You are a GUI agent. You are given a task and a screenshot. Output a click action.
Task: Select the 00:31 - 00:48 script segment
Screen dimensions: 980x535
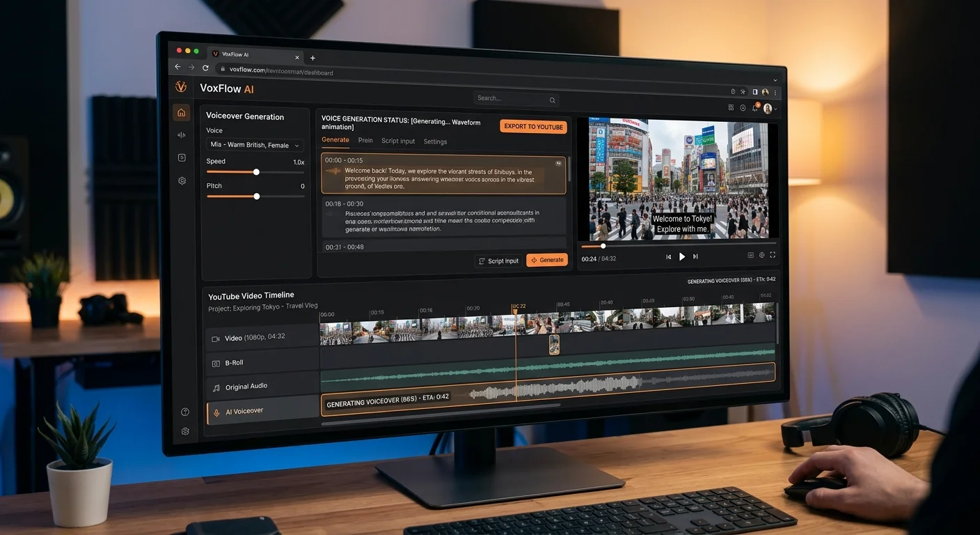pyautogui.click(x=443, y=246)
